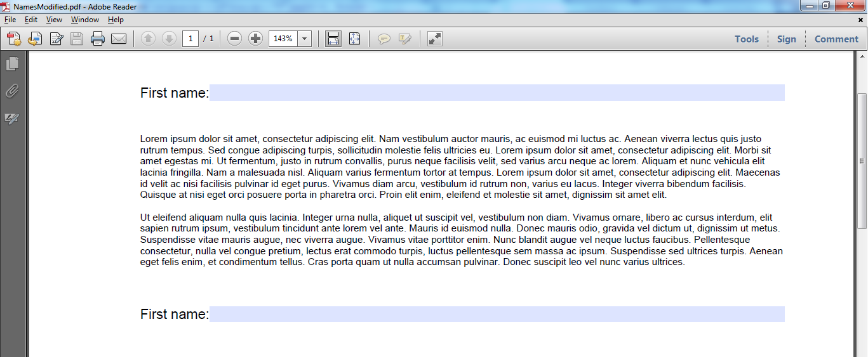Open the File menu
This screenshot has height=357, width=868.
(10, 20)
